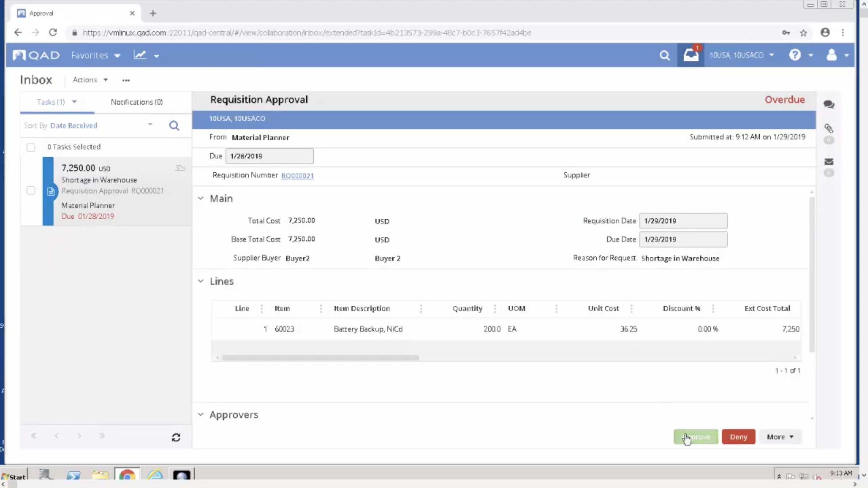The width and height of the screenshot is (868, 488).
Task: Open the comments bubble on right panel
Action: click(829, 104)
